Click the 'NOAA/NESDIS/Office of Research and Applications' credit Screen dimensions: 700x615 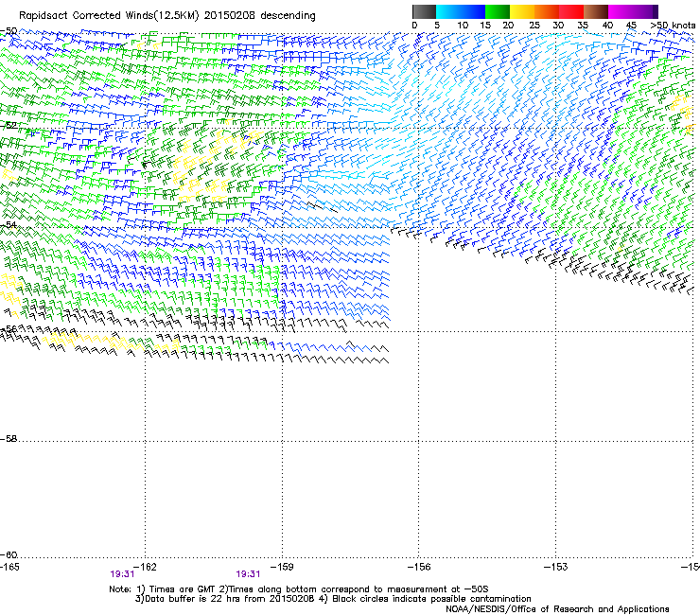(557, 609)
